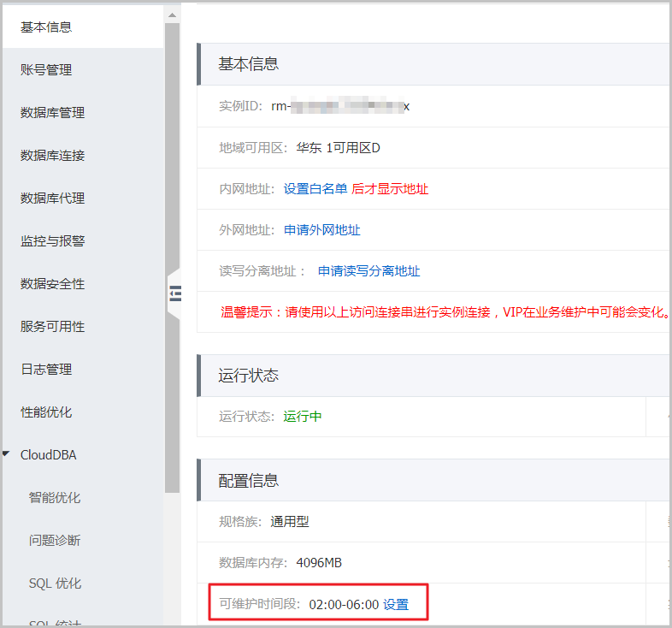Viewport: 672px width, 628px height.
Task: Select 服务可用性 menu item
Action: [x=52, y=327]
